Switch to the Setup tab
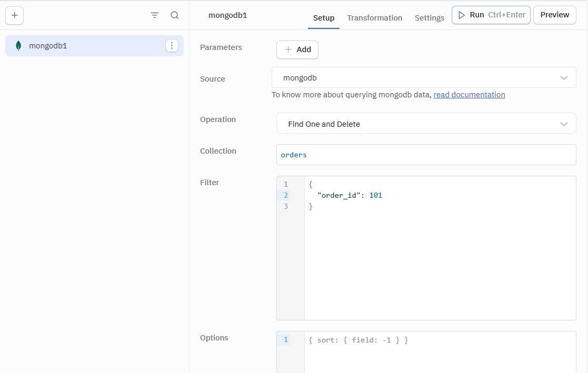 pyautogui.click(x=324, y=18)
